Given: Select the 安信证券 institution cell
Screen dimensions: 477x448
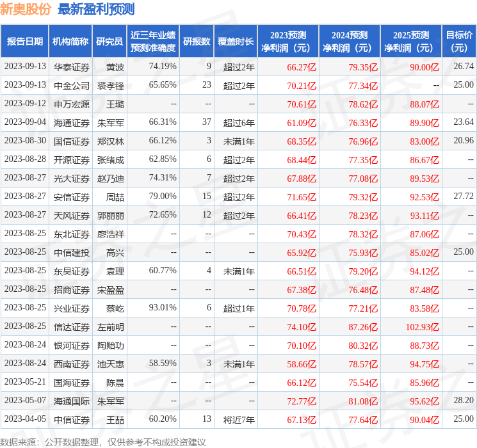Looking at the screenshot, I should click(72, 196).
